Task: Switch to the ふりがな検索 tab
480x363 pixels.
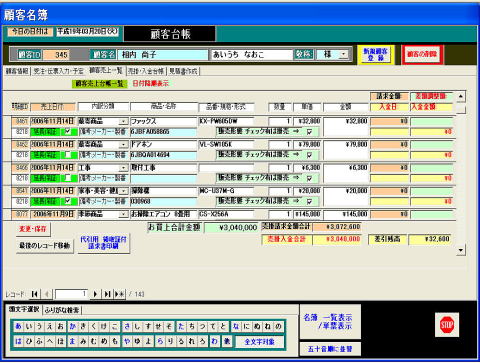Action: pyautogui.click(x=62, y=310)
